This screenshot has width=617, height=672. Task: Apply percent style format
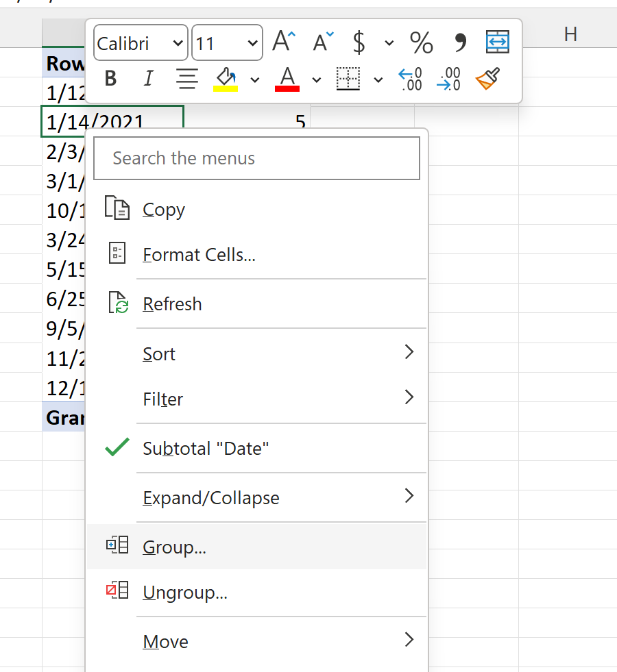click(421, 42)
